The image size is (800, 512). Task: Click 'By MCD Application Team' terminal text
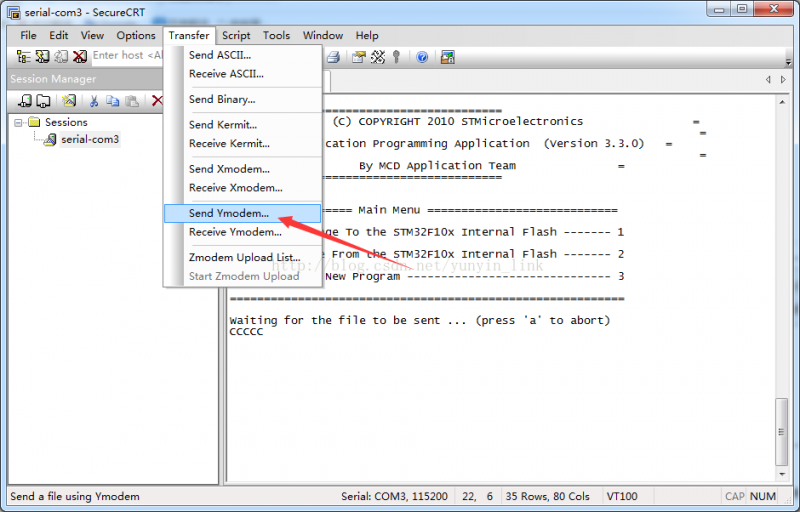click(437, 166)
